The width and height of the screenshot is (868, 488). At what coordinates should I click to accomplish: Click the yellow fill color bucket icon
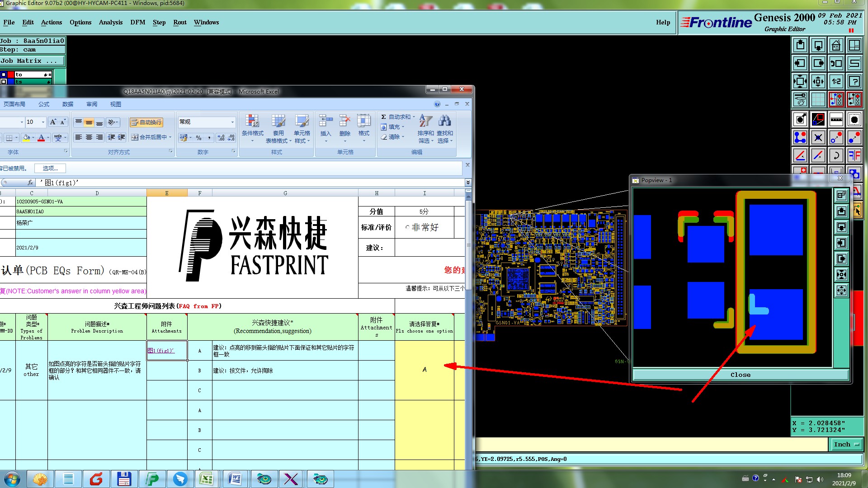pos(27,138)
